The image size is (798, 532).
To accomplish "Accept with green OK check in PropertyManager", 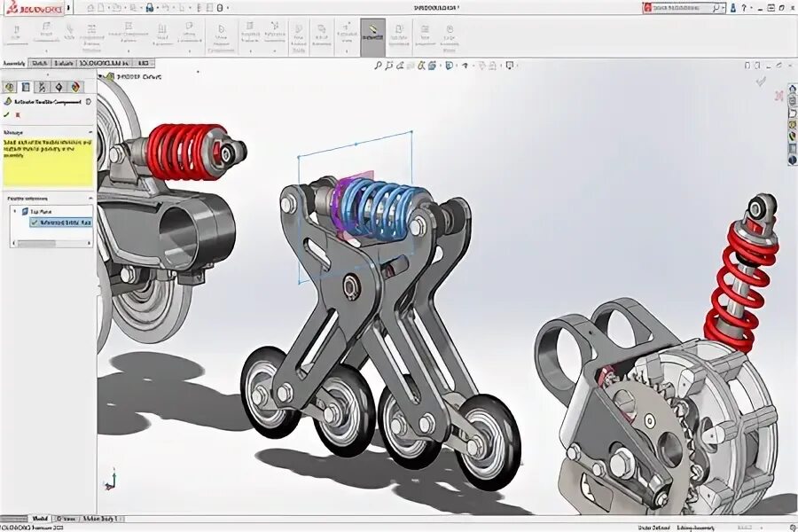I will (x=6, y=115).
